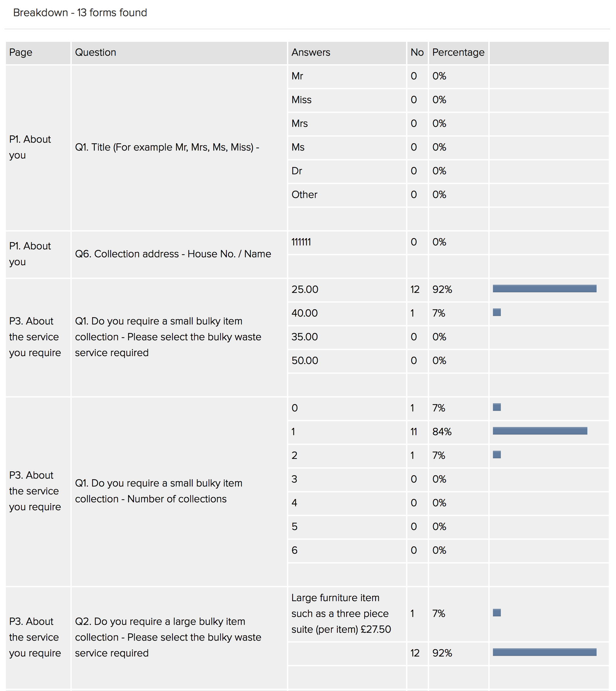616x691 pixels.
Task: Click the Percentage column header
Action: (458, 52)
